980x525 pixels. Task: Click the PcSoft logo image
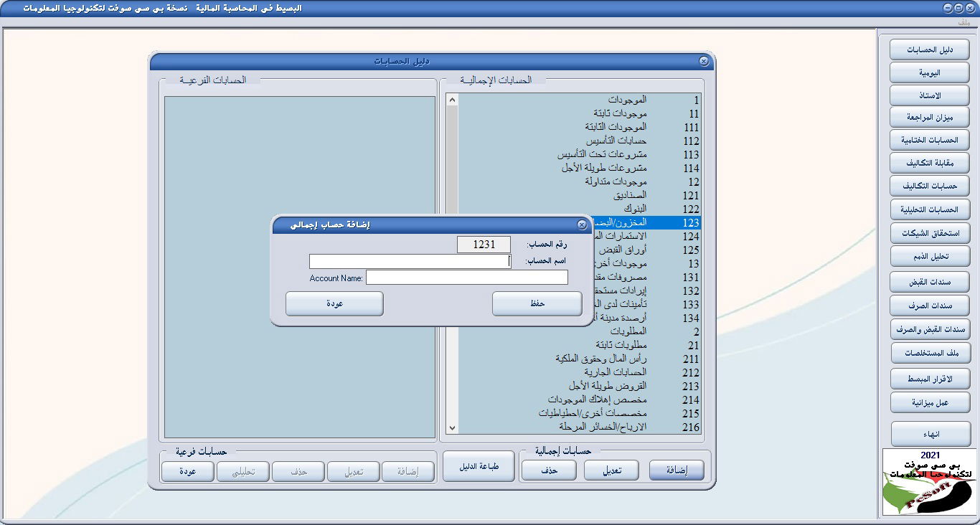[x=929, y=482]
